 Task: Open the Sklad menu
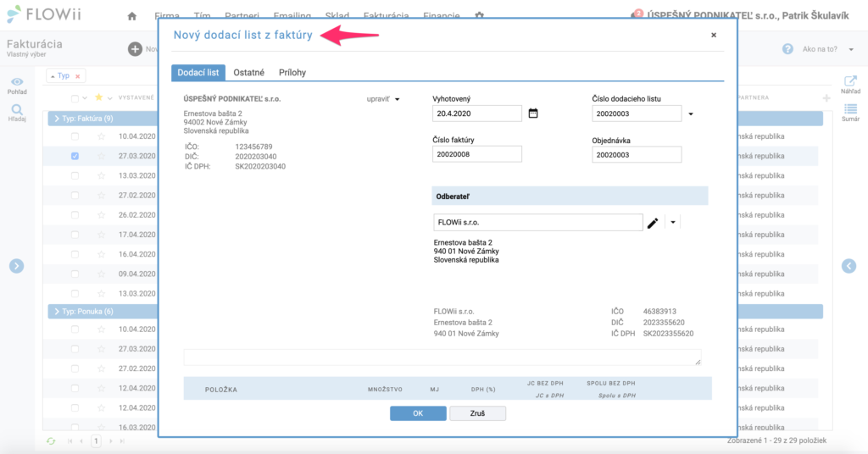(337, 15)
